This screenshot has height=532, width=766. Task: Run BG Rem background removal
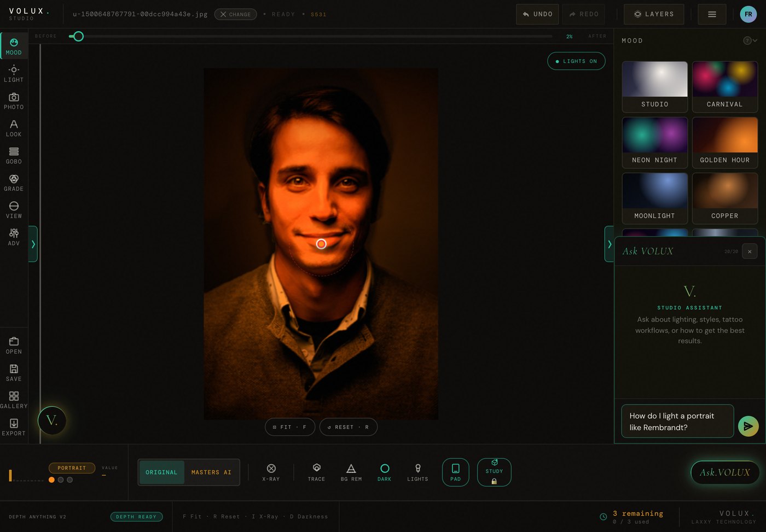pos(351,472)
